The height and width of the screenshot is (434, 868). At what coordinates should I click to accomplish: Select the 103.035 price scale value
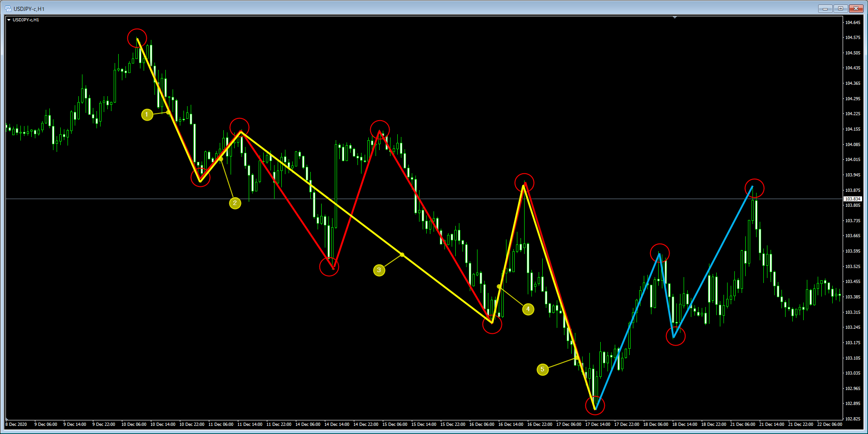pyautogui.click(x=853, y=373)
